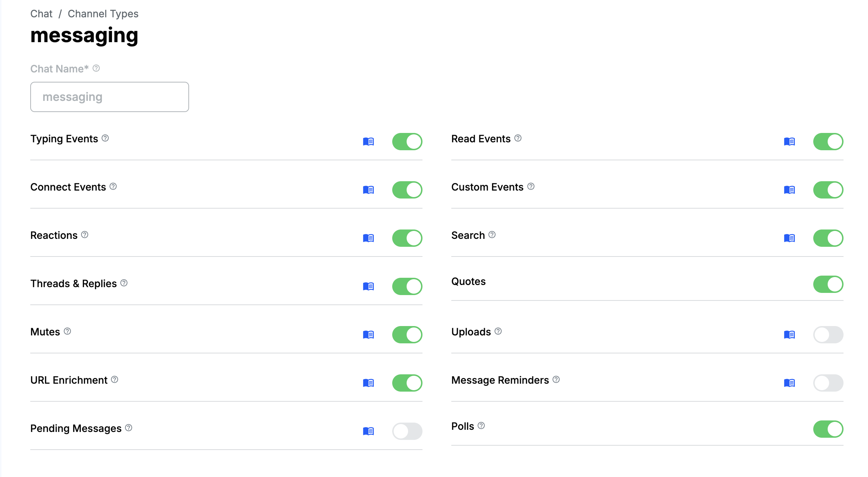Viewport: 868px width, 477px height.
Task: Enable the Message Reminders toggle
Action: 828,383
